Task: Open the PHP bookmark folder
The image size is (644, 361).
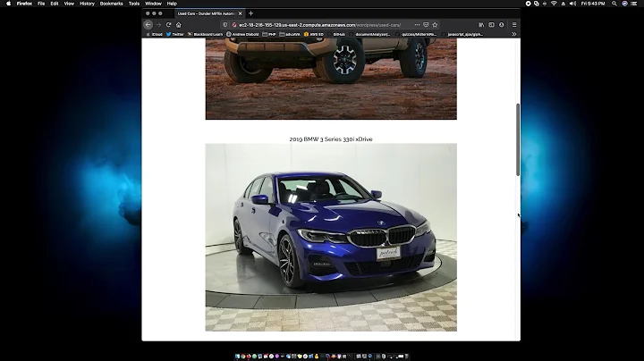Action: (269, 35)
